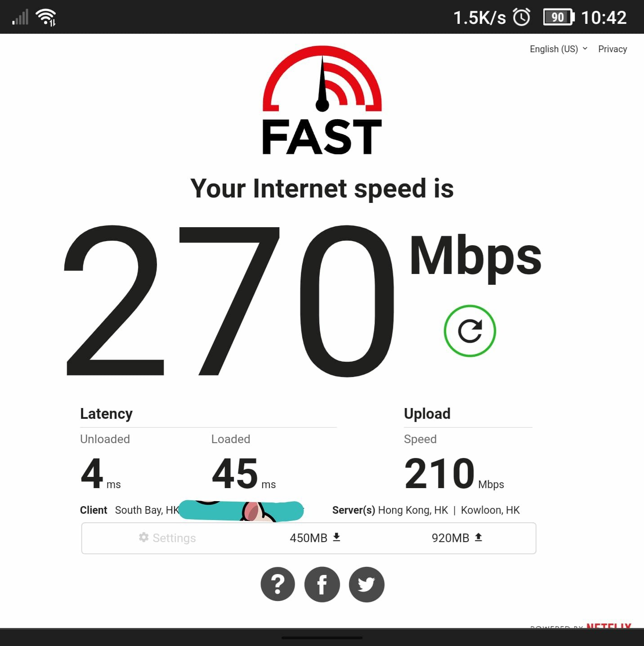
Task: Open the English (US) language dropdown
Action: (559, 49)
